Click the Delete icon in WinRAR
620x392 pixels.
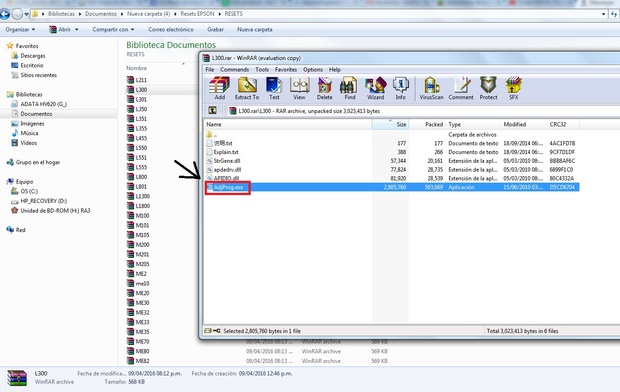tap(324, 88)
